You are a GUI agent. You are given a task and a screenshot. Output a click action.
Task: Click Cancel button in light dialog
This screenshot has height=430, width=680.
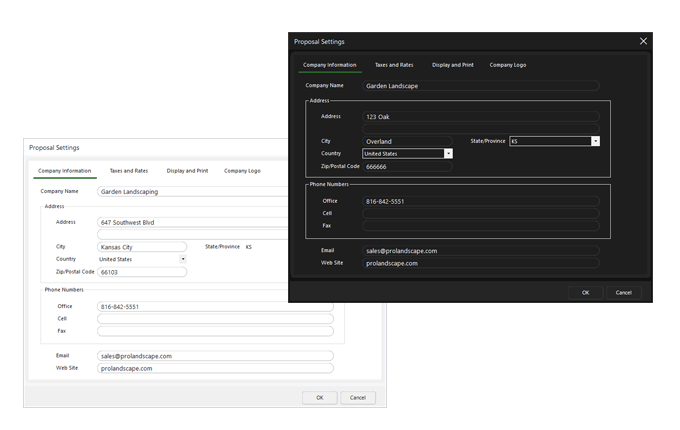tap(358, 397)
